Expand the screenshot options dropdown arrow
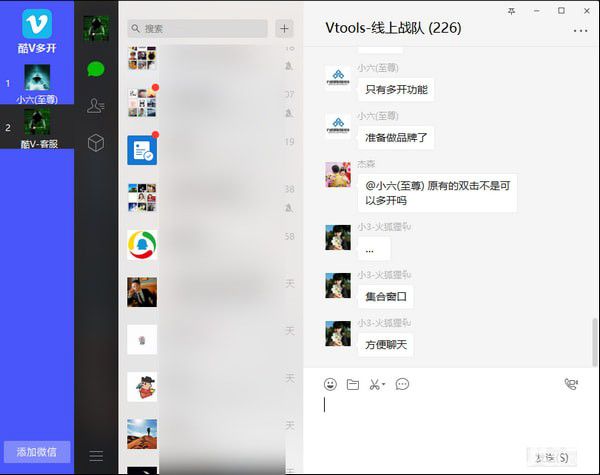The width and height of the screenshot is (600, 475). (384, 384)
